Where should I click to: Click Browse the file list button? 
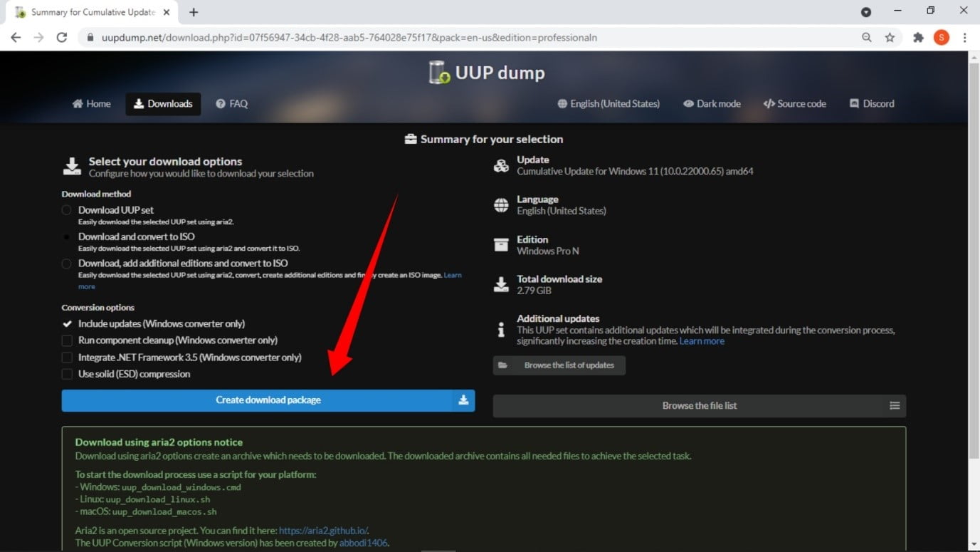700,406
